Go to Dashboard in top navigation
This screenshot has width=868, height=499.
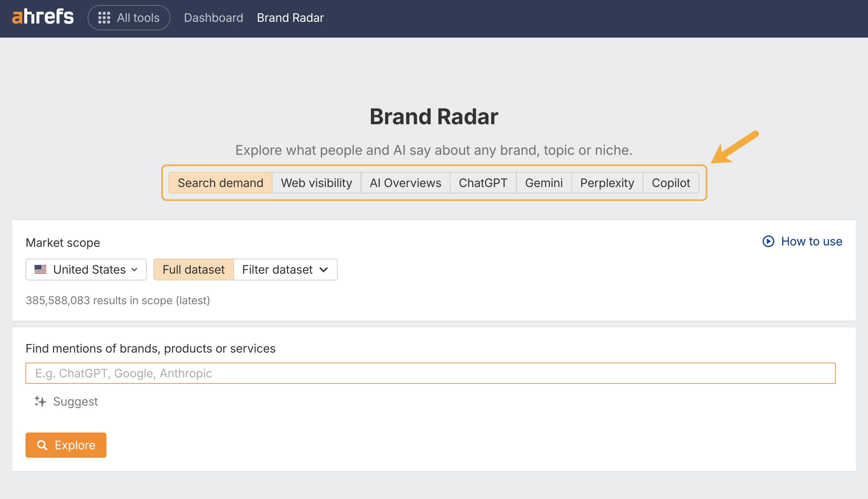213,17
